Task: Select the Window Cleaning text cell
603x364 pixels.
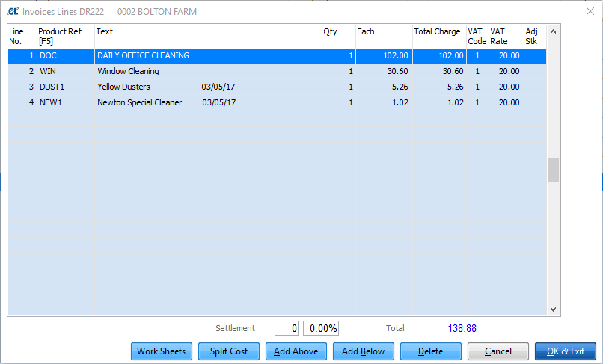Action: 208,72
